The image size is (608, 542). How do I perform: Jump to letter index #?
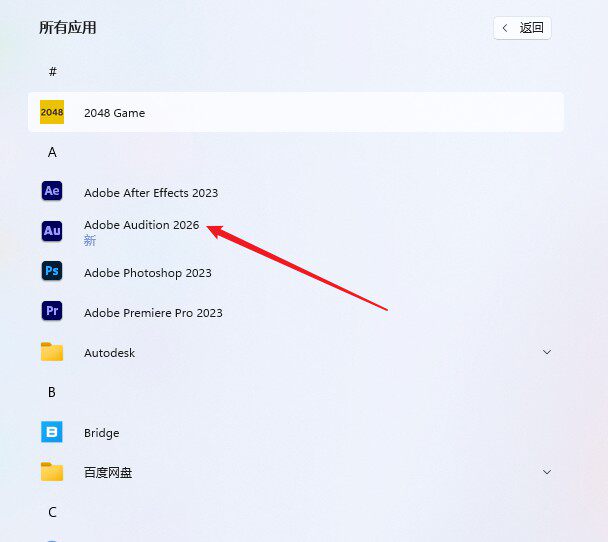(53, 71)
